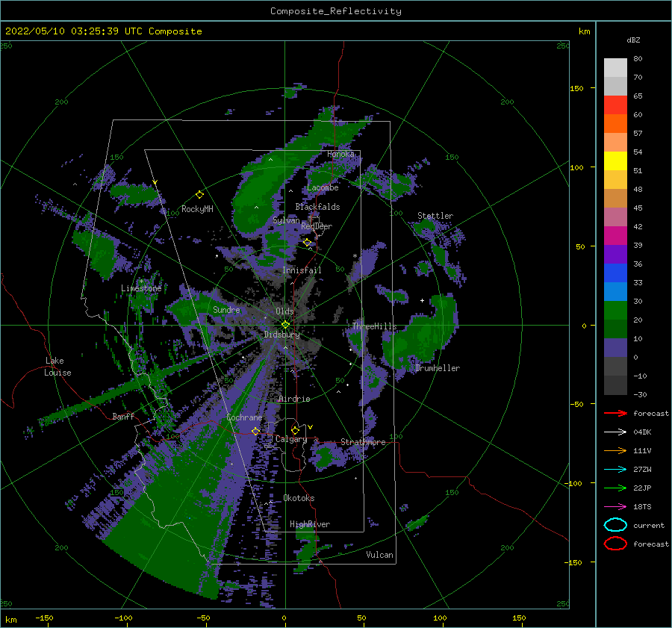Click the Calgary city label

[x=291, y=439]
